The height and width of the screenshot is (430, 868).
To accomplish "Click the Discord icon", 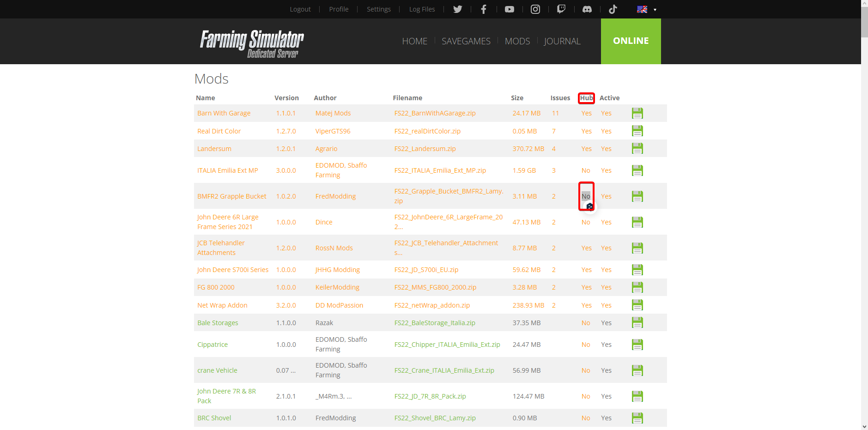I will tap(587, 9).
